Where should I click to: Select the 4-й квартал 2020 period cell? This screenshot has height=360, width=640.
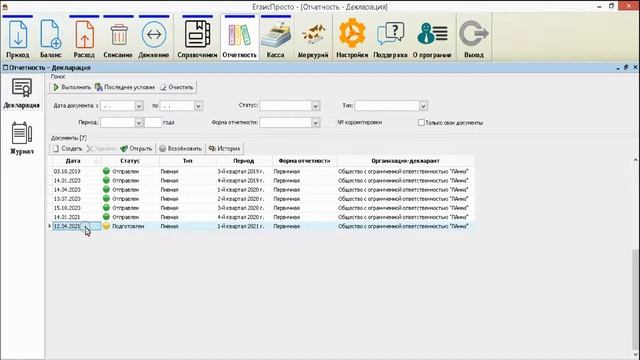click(x=244, y=217)
